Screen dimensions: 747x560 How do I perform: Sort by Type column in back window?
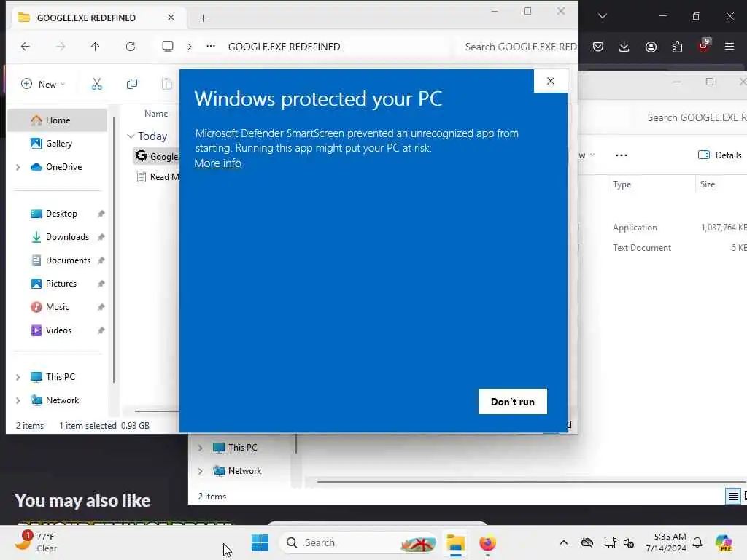coord(622,184)
